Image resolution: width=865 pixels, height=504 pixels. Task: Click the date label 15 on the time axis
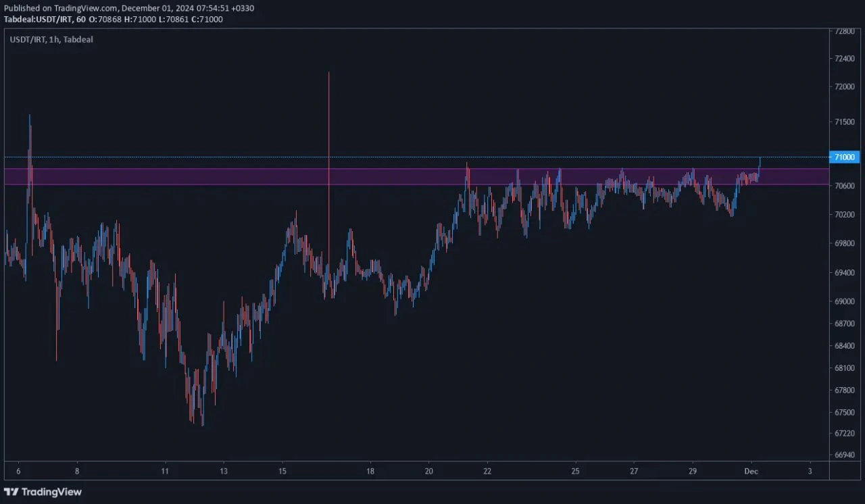282,471
